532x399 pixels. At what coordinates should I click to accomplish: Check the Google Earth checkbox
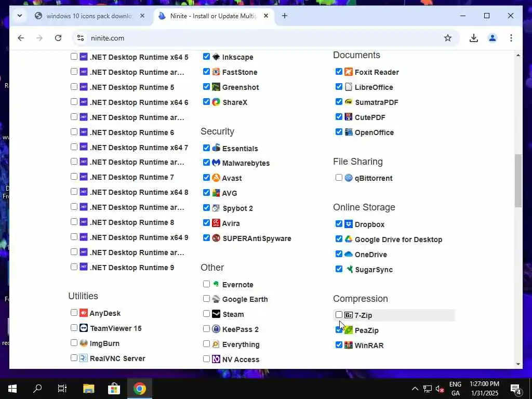[206, 299]
